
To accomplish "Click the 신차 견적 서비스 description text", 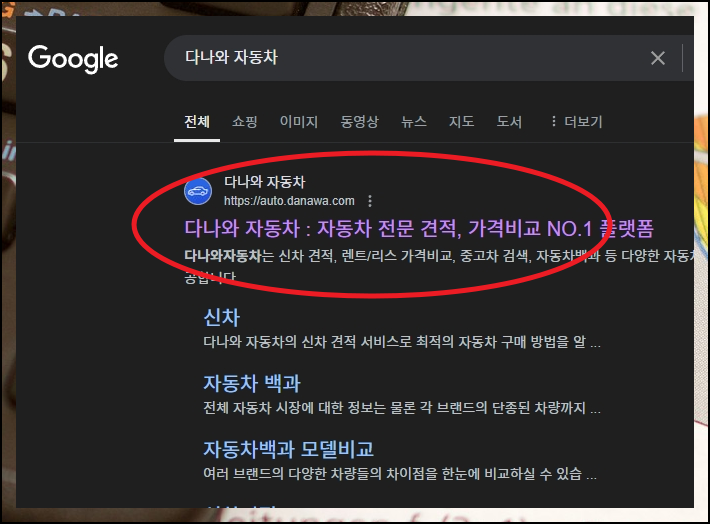I will 402,341.
